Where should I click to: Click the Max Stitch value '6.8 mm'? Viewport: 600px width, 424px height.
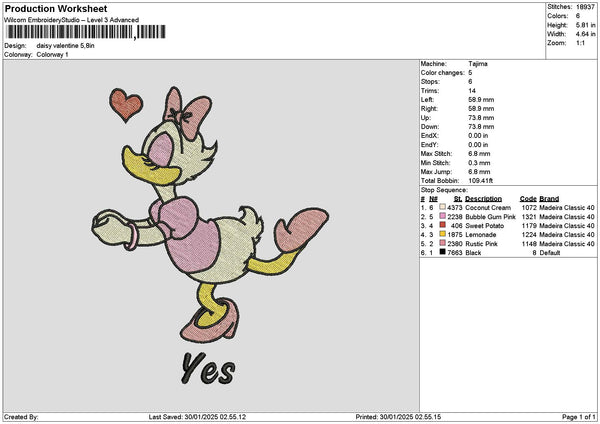(479, 153)
